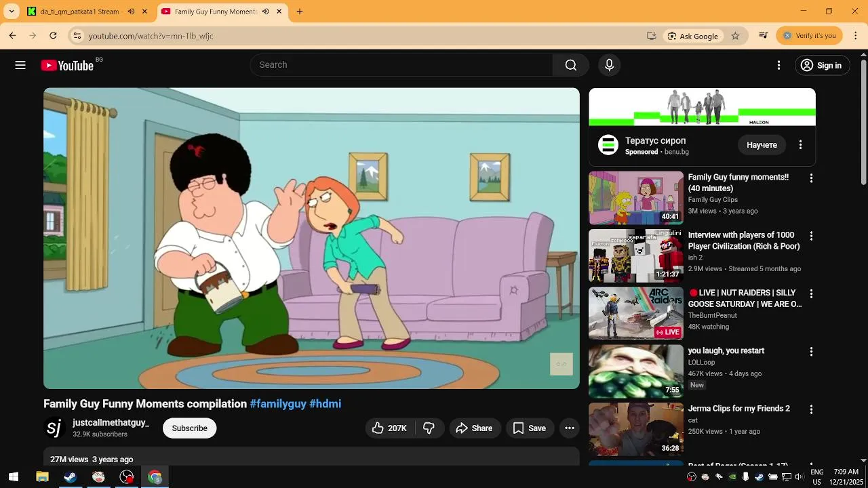The height and width of the screenshot is (488, 868).
Task: Open the media control icon in Chrome toolbar
Action: click(764, 36)
